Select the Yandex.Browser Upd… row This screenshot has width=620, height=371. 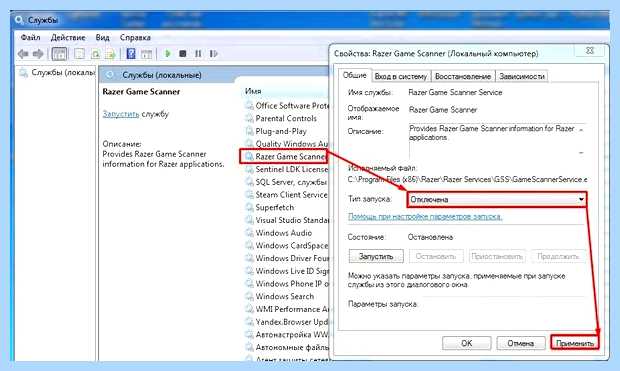coord(286,322)
